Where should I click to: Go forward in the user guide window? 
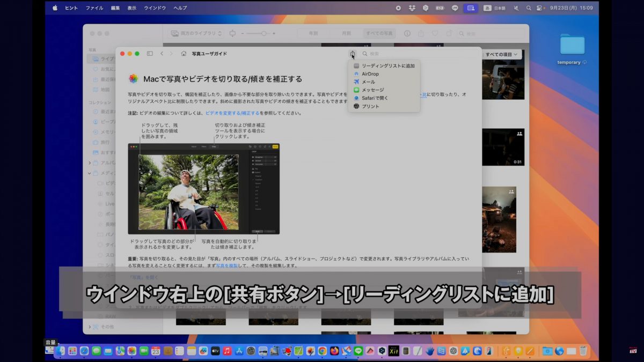[171, 54]
